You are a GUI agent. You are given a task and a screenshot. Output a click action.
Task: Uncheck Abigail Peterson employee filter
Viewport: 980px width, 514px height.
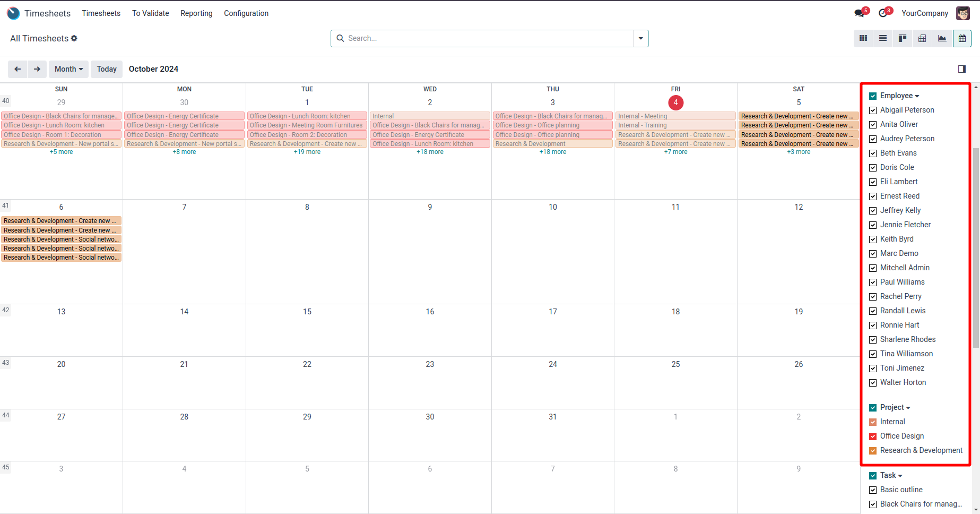point(873,110)
